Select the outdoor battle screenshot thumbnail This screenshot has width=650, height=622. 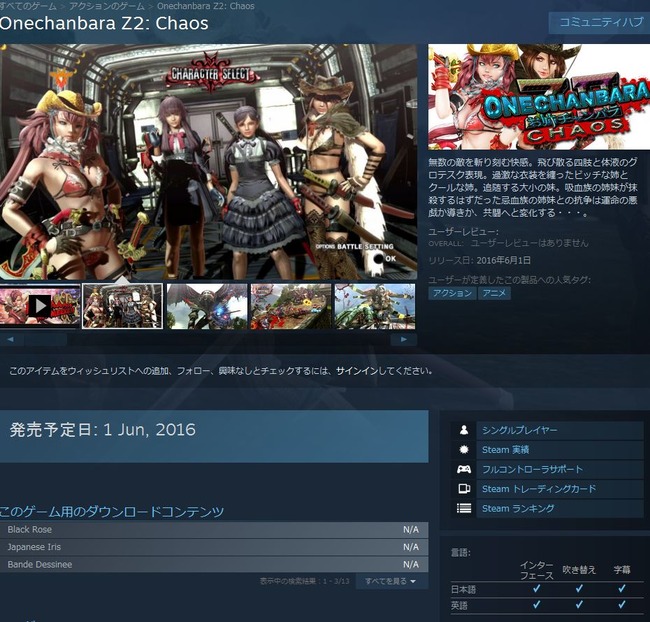(x=291, y=306)
